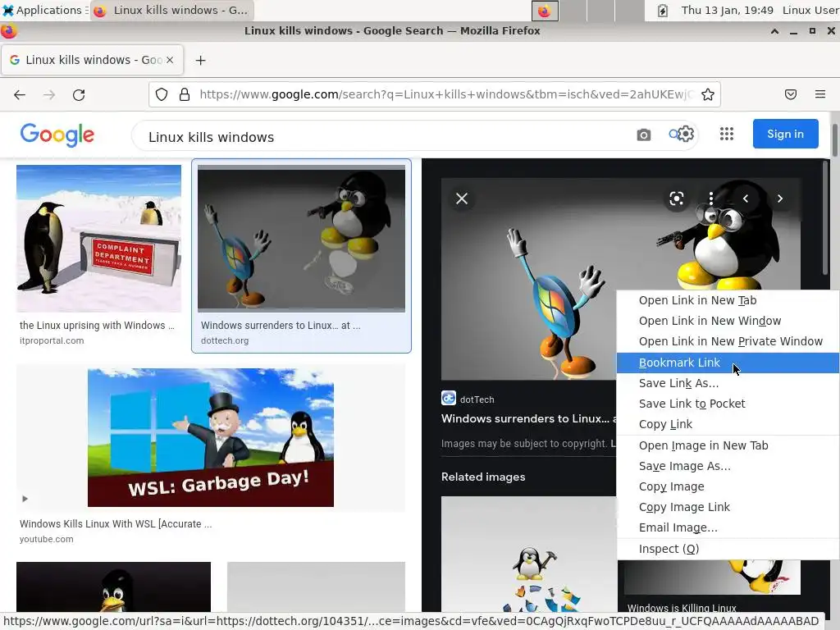Choose Open Image in New Tab
The image size is (840, 630).
pyautogui.click(x=728, y=445)
